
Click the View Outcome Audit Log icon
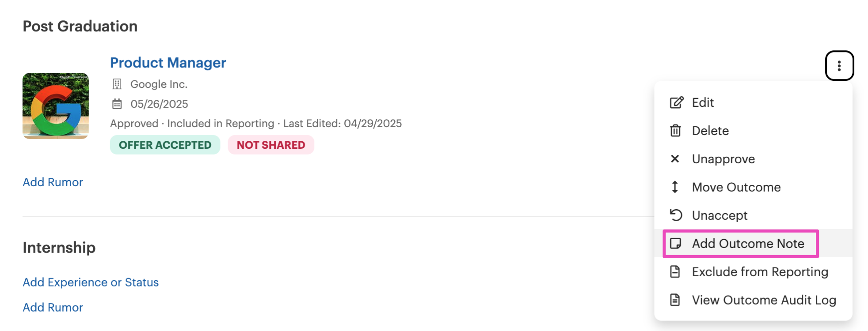tap(675, 300)
